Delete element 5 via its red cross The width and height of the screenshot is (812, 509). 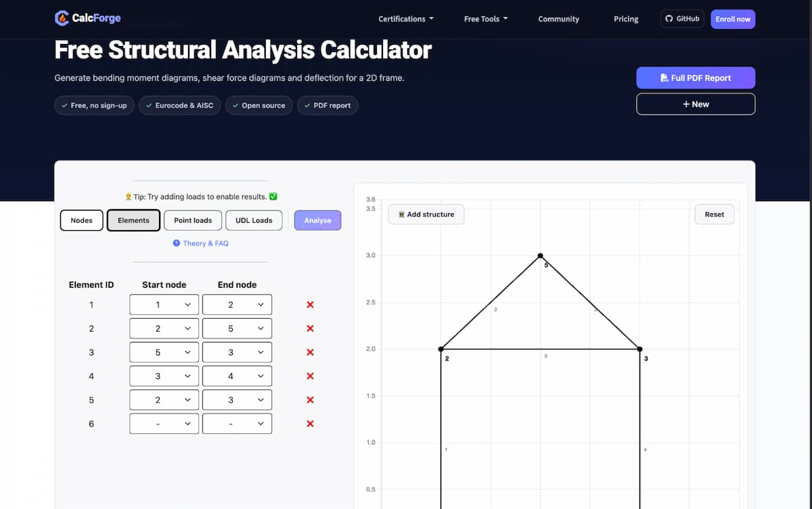click(310, 400)
